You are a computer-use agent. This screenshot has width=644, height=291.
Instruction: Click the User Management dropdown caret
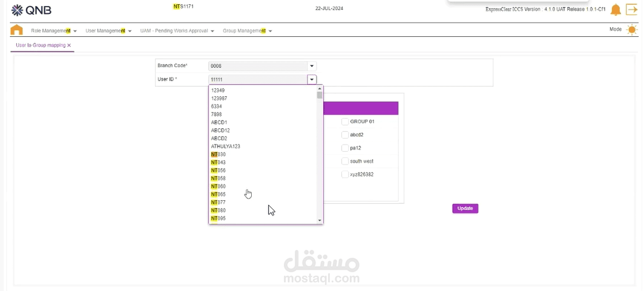pyautogui.click(x=130, y=31)
